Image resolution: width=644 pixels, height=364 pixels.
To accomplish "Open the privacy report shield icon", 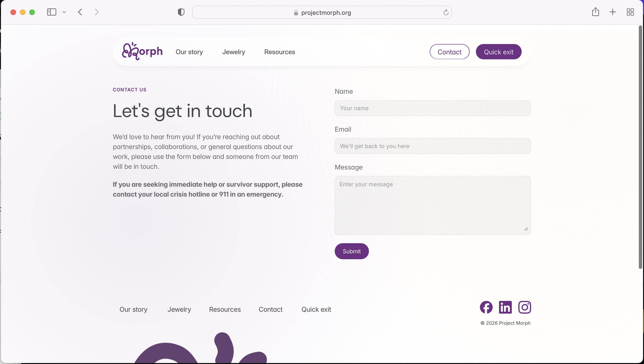I will 181,12.
